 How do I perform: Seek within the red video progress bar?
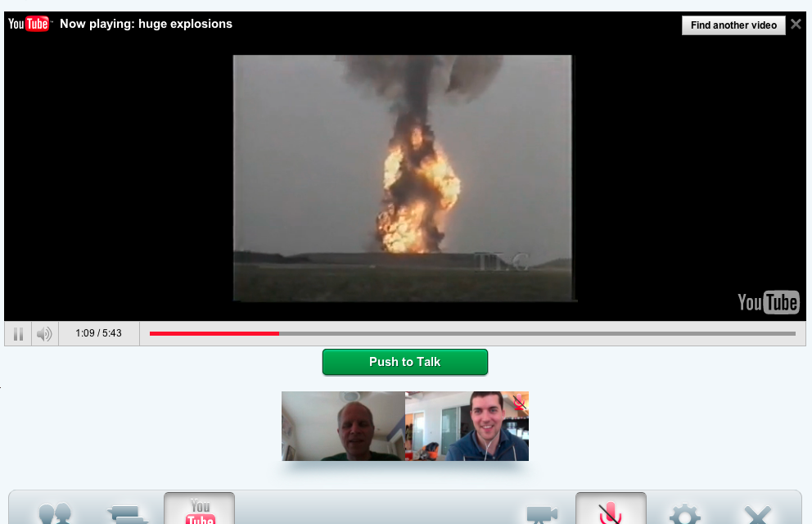[214, 334]
